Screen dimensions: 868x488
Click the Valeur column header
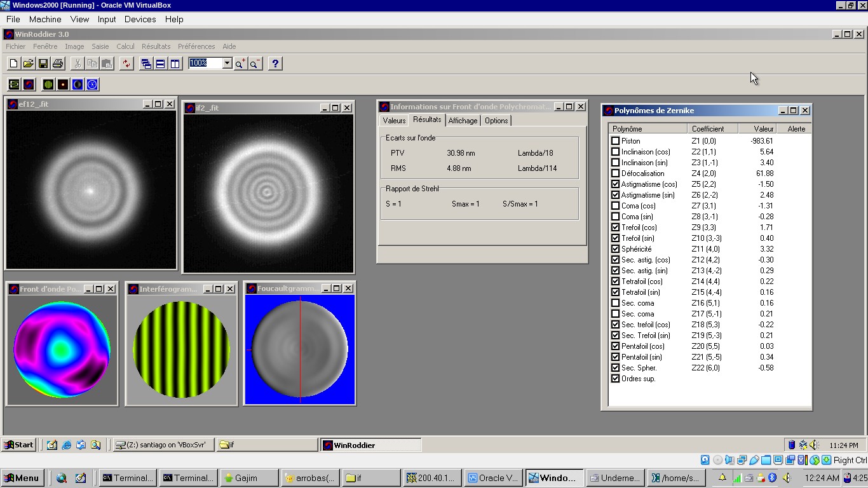click(759, 129)
